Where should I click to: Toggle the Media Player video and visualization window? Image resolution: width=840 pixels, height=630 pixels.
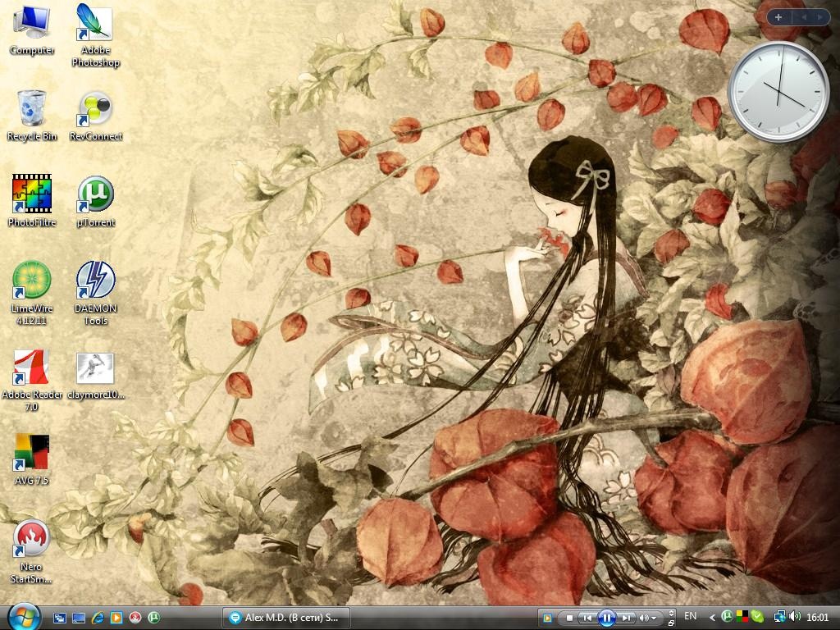(x=671, y=614)
